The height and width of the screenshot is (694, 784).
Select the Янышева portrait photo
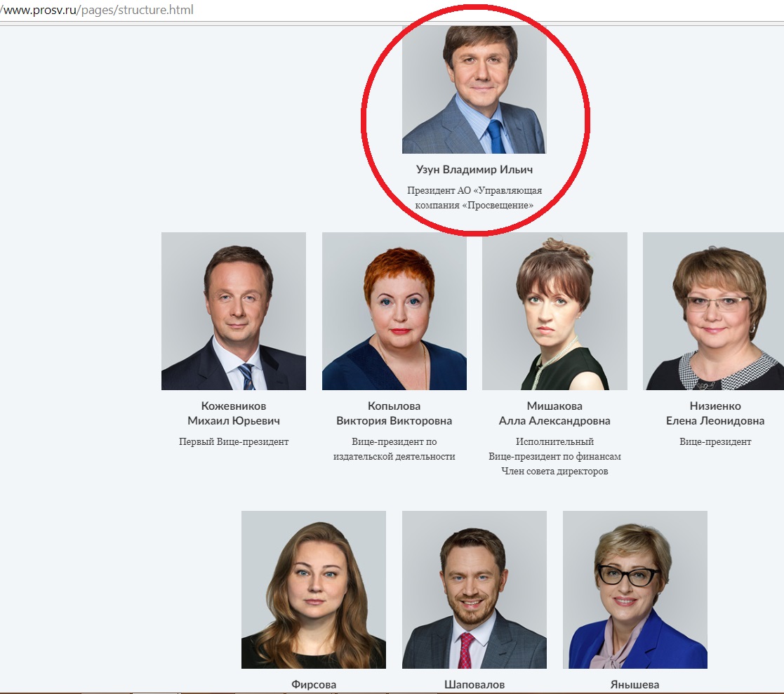635,589
